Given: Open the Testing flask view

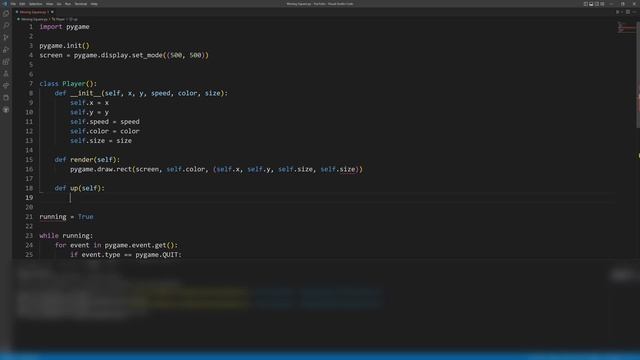Looking at the screenshot, I should coord(6,73).
